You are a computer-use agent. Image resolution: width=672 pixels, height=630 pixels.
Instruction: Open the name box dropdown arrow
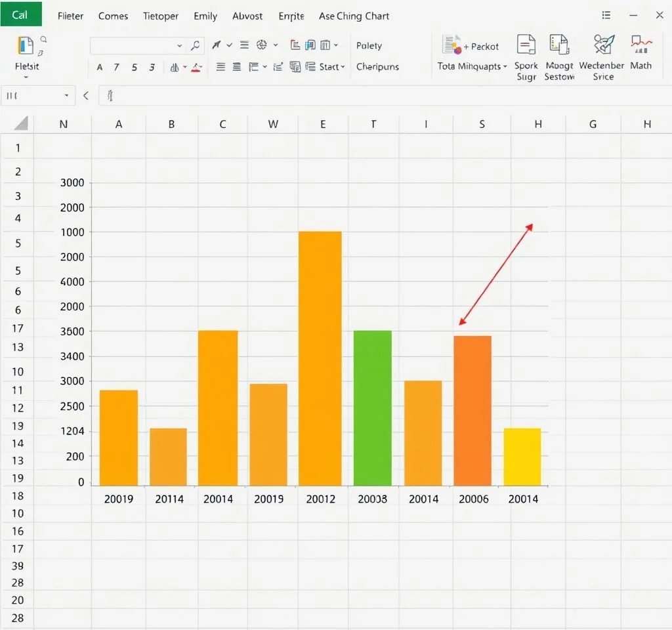click(x=66, y=96)
